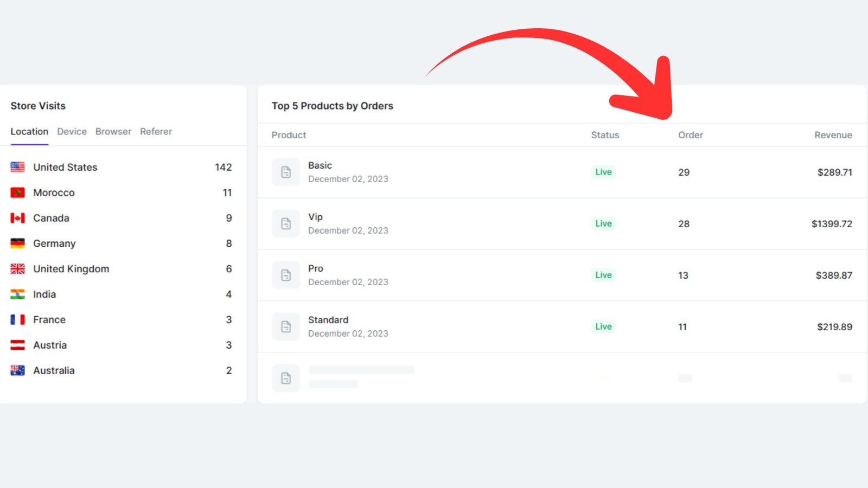
Task: Click the Pro product document icon
Action: click(x=286, y=275)
